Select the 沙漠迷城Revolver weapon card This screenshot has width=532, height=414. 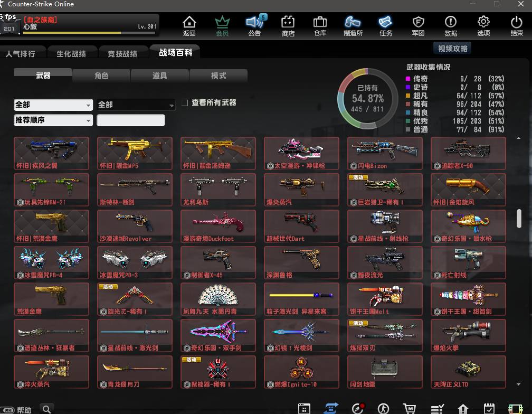pos(135,227)
